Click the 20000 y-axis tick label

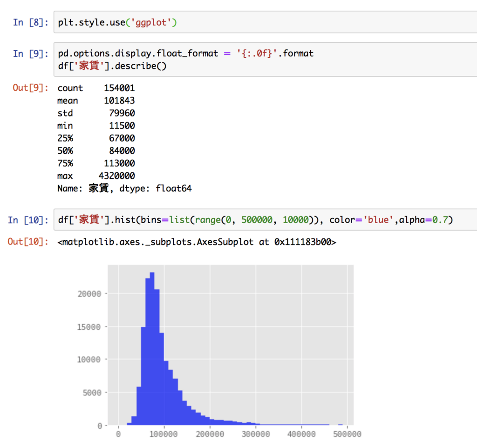89,294
